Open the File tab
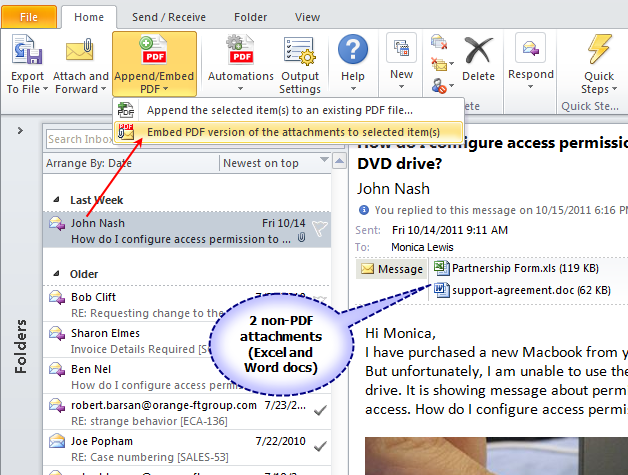This screenshot has width=628, height=475. (x=29, y=17)
